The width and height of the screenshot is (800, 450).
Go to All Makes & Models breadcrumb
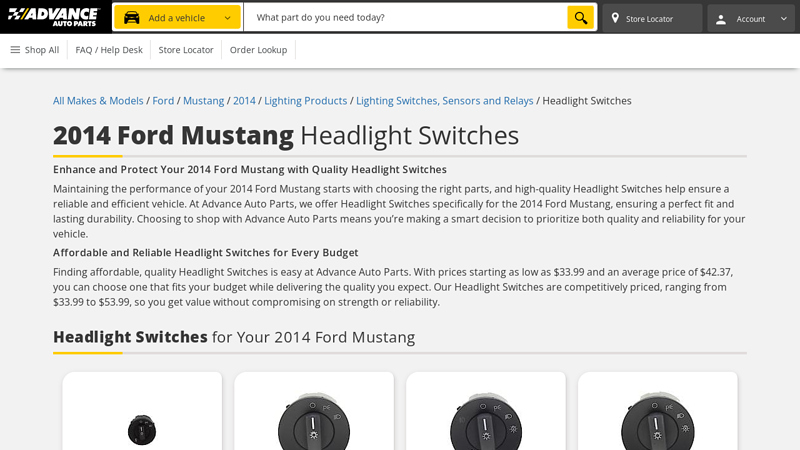point(98,101)
